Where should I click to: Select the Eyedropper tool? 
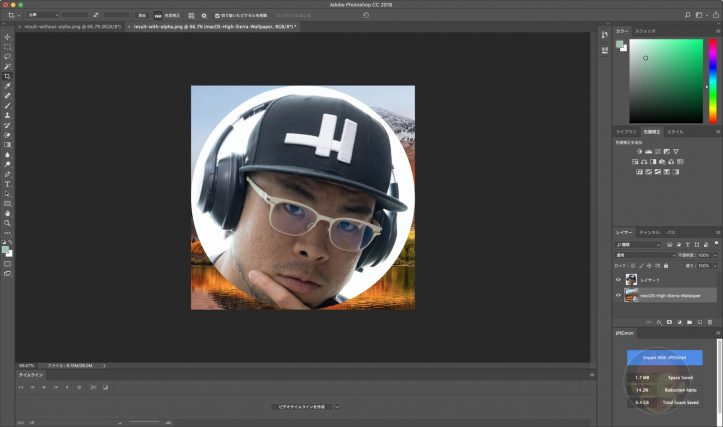[8, 86]
